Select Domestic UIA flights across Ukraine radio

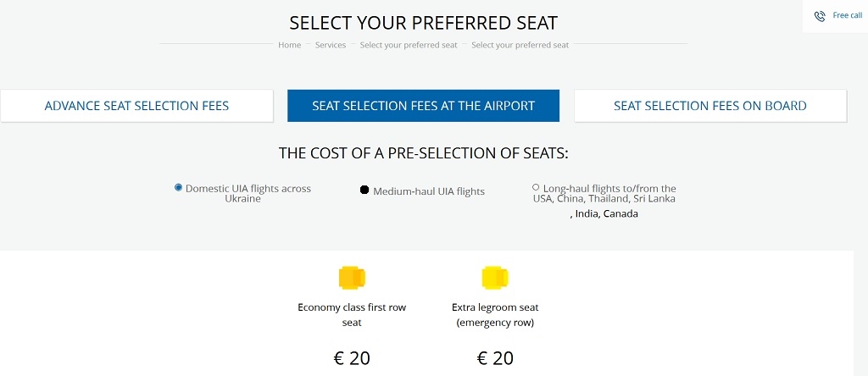pyautogui.click(x=178, y=187)
